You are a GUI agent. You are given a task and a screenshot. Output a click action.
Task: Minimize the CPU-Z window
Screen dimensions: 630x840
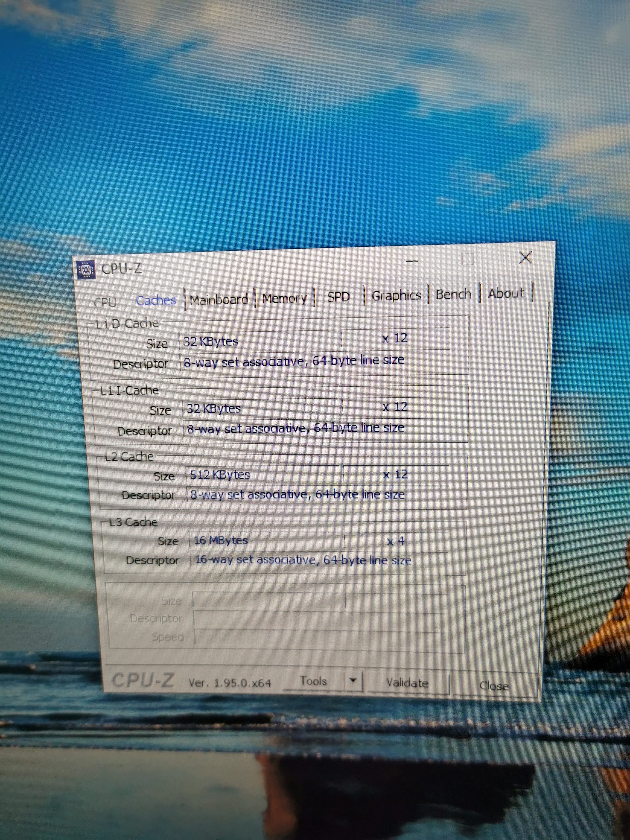pos(412,261)
